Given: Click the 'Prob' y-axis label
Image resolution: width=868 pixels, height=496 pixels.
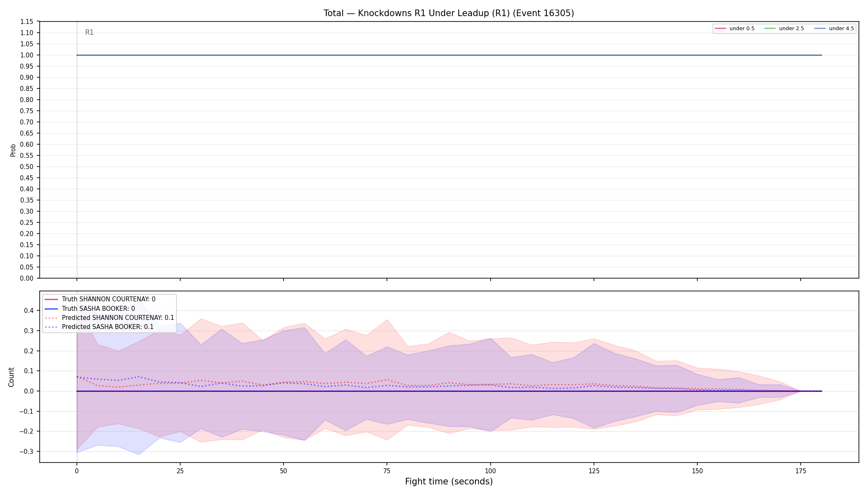Looking at the screenshot, I should (x=13, y=150).
